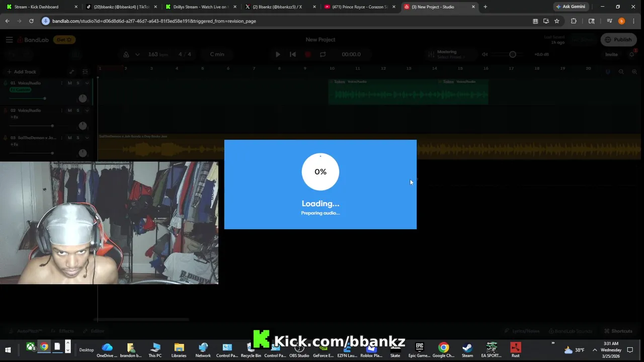
Task: Open the Chrome extensions puzzle icon
Action: (574, 21)
